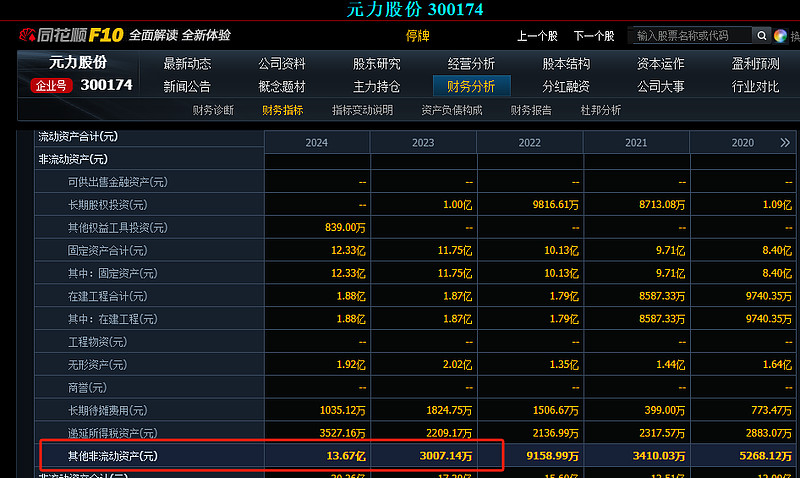Click the 399.00万 cell
The image size is (800, 478).
665,410
